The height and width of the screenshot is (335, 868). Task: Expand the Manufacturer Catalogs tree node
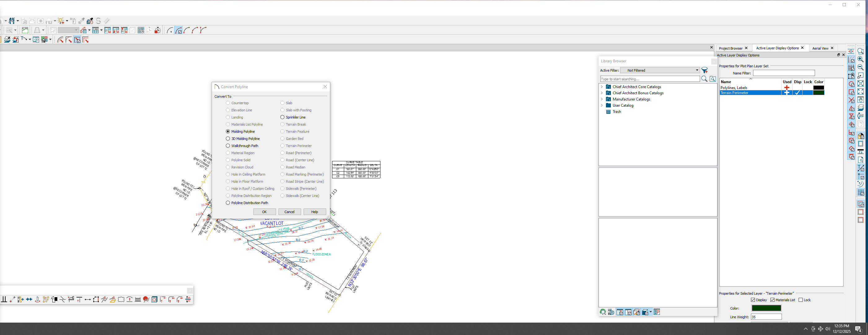coord(602,99)
